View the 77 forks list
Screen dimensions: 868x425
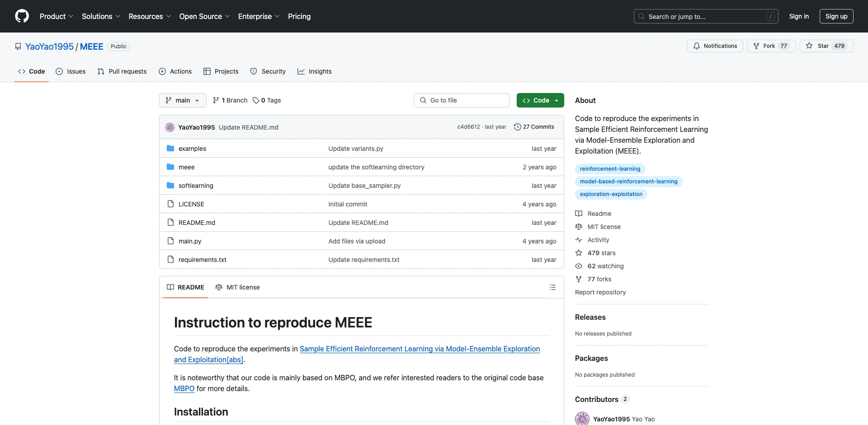tap(593, 279)
